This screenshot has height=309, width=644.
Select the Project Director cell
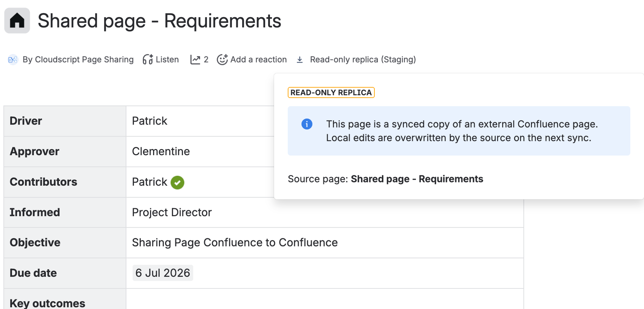325,213
